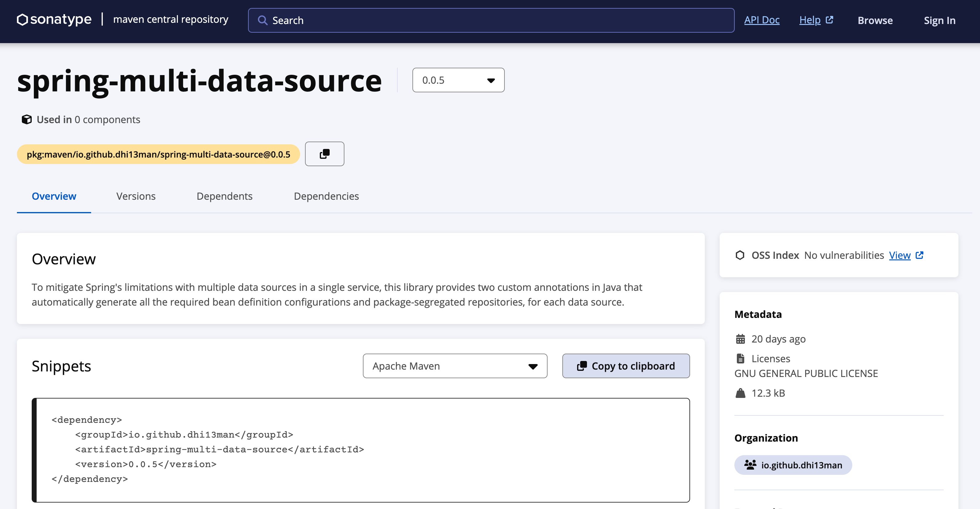Click the Sonatype hexagon logo
980x509 pixels.
(x=22, y=19)
